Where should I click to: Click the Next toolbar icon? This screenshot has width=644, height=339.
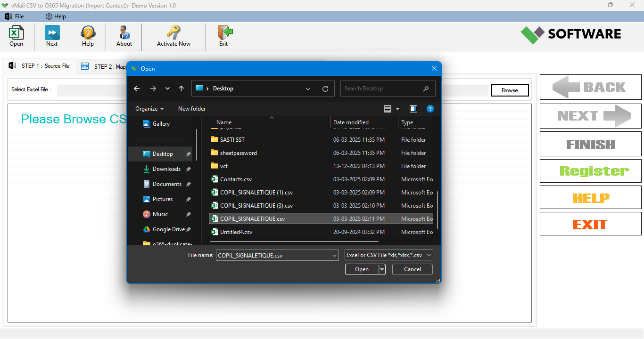click(x=52, y=36)
